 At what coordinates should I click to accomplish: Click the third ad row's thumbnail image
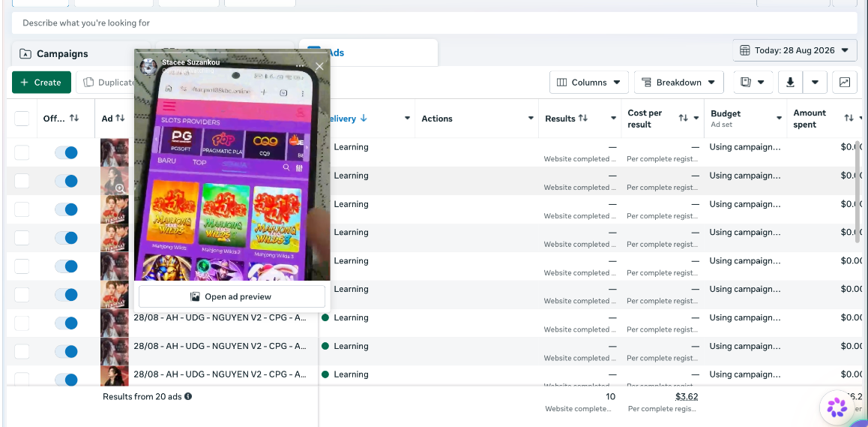(115, 209)
